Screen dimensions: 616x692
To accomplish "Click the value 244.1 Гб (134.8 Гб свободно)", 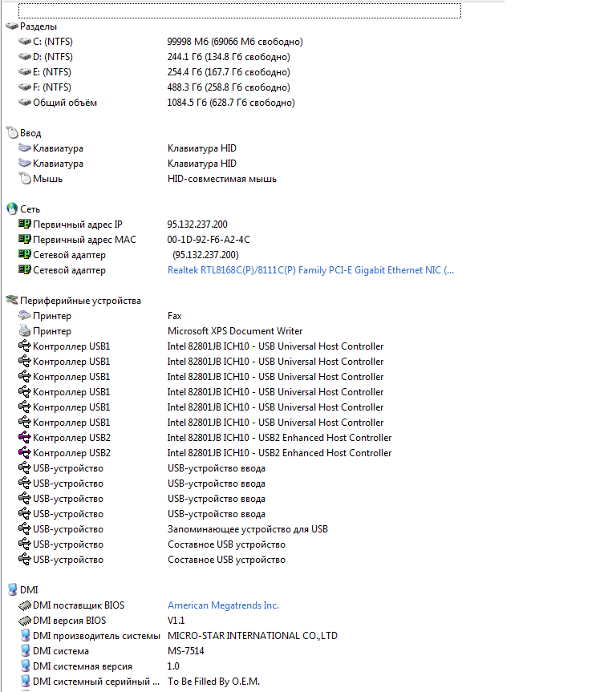I will pyautogui.click(x=229, y=57).
